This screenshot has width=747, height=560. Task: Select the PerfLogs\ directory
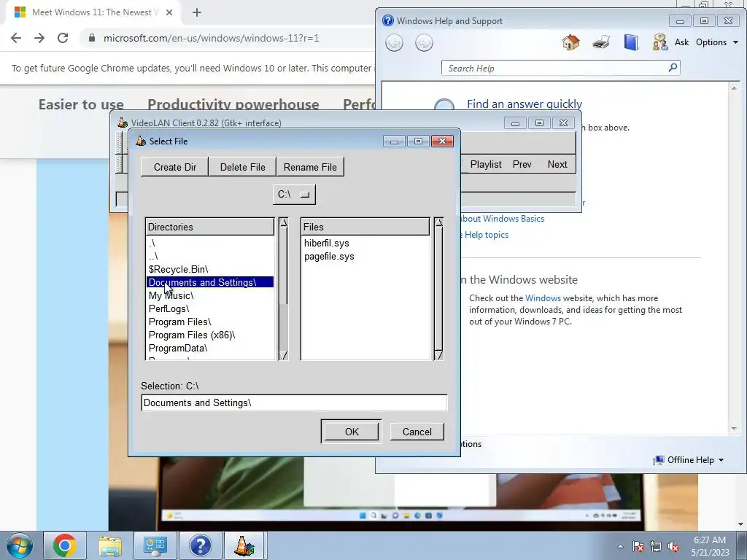click(x=210, y=309)
